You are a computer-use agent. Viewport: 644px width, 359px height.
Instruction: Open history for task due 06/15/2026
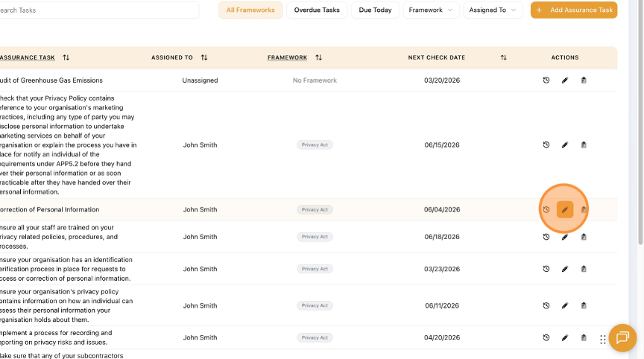click(x=546, y=145)
